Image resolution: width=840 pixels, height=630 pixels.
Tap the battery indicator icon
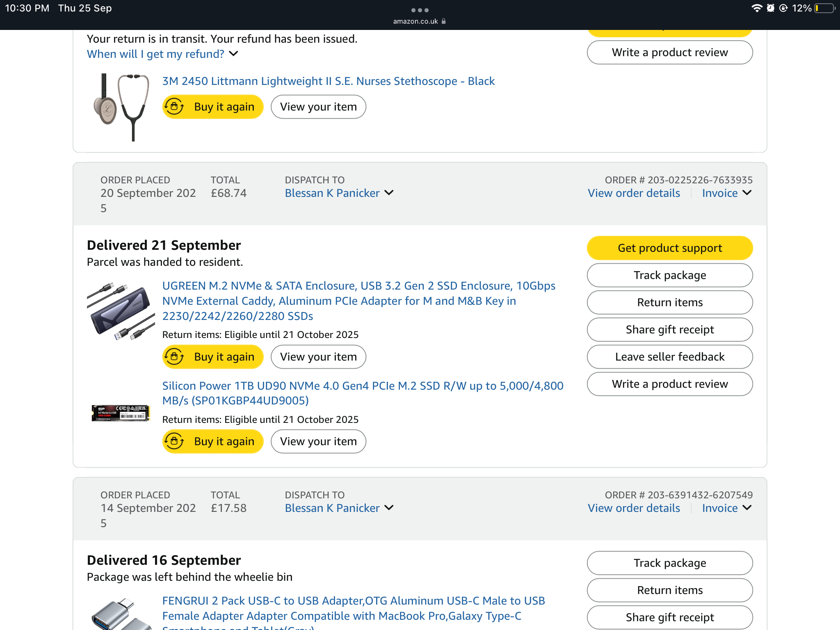(825, 8)
